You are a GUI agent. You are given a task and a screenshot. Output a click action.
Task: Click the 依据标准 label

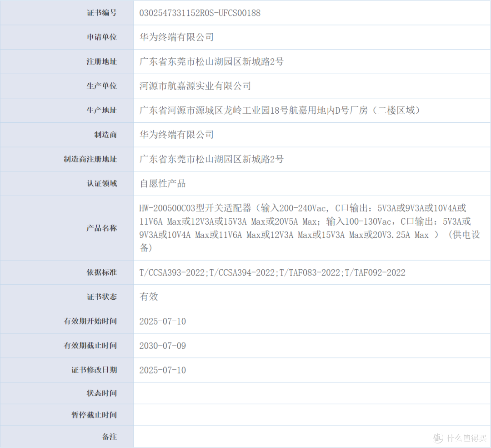pos(102,272)
